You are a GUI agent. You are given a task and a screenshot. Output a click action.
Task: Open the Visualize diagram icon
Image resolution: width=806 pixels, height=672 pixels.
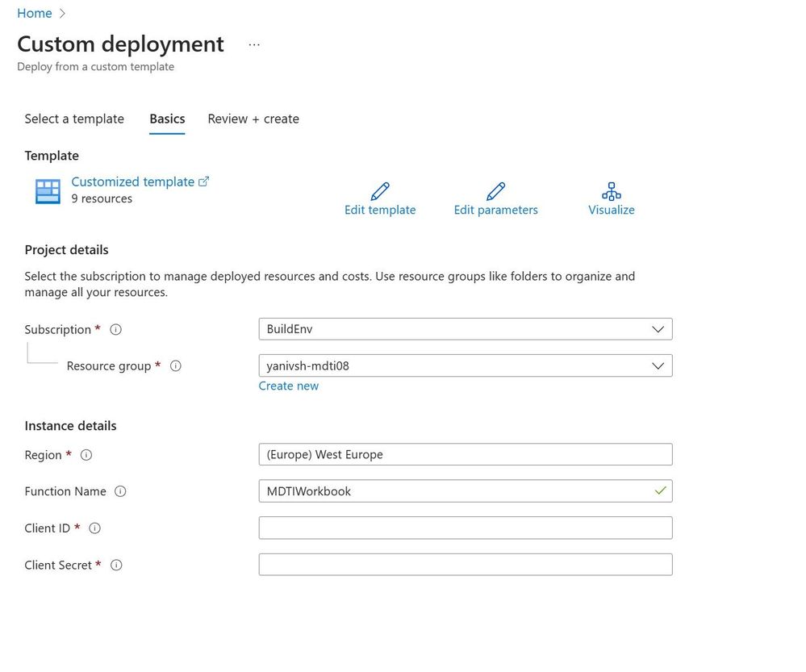(x=612, y=191)
